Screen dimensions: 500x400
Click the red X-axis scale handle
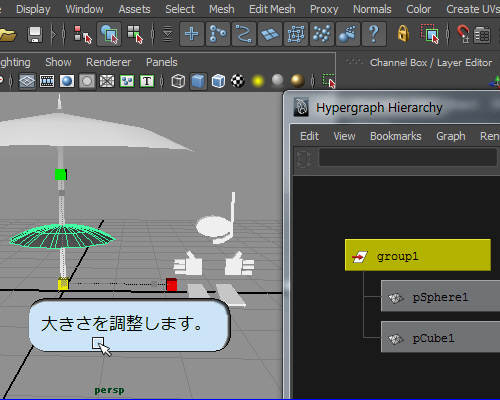click(172, 284)
